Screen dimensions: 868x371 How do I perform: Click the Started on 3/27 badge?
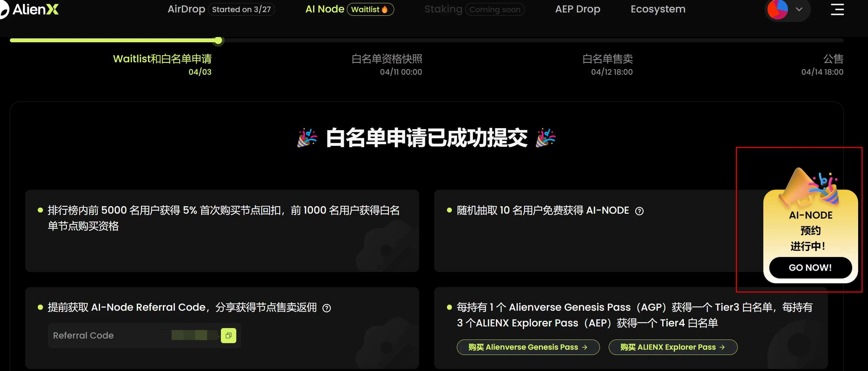(241, 9)
